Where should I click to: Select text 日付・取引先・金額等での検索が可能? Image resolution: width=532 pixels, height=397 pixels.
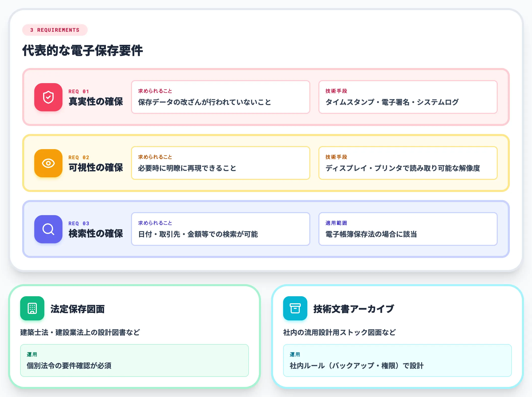click(x=198, y=234)
